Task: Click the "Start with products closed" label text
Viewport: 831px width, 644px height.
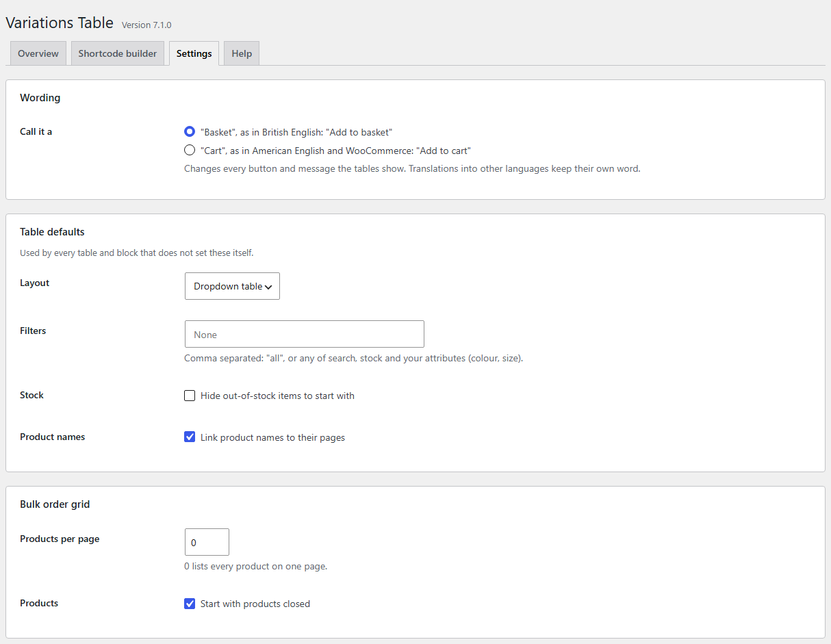Action: [255, 604]
